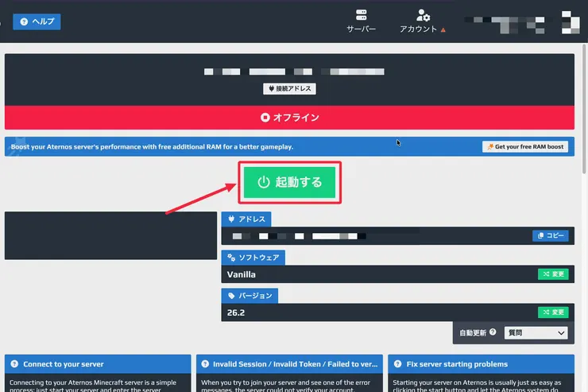The image size is (588, 392).
Task: Change version with 26.2 row 変更 button
Action: pos(553,312)
